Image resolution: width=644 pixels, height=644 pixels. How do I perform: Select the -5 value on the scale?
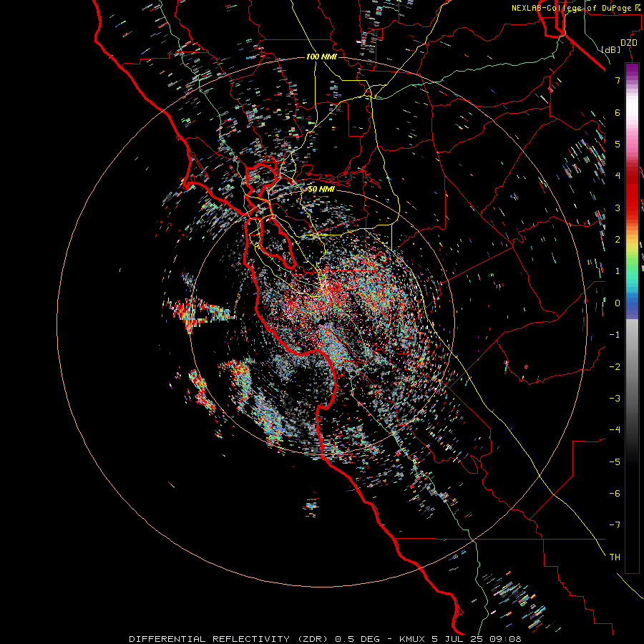click(x=615, y=462)
